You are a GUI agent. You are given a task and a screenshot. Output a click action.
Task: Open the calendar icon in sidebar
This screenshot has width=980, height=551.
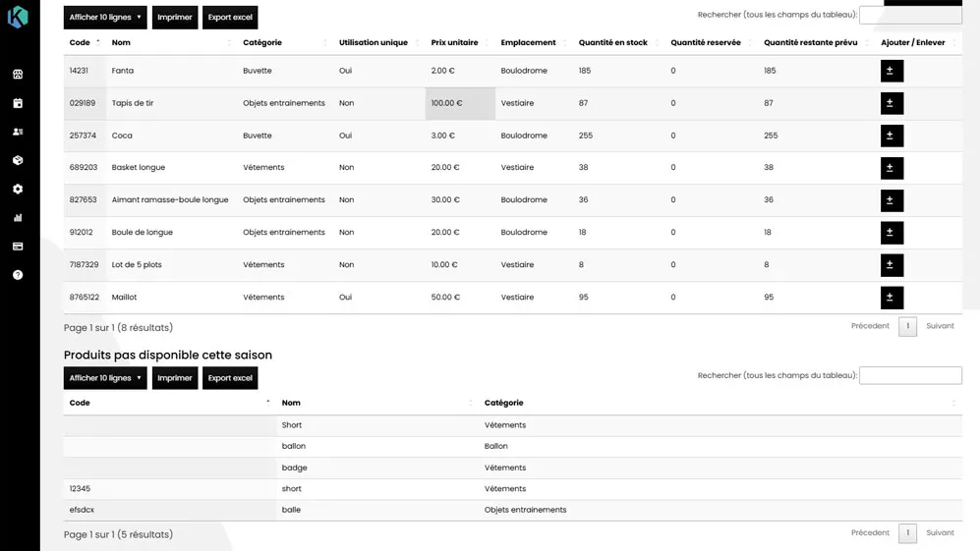click(18, 103)
